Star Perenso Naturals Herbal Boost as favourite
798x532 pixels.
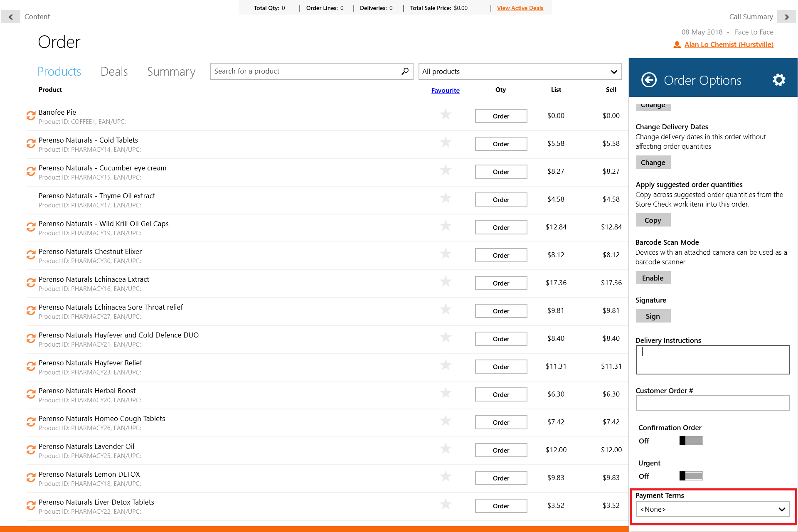click(446, 393)
